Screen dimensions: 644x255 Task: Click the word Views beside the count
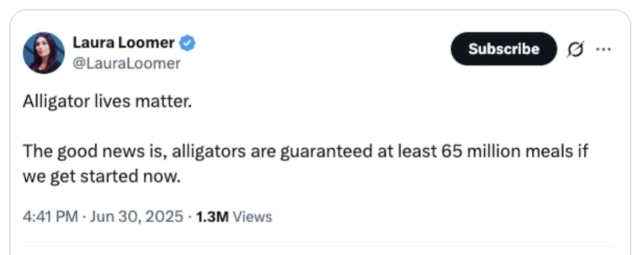pos(252,217)
